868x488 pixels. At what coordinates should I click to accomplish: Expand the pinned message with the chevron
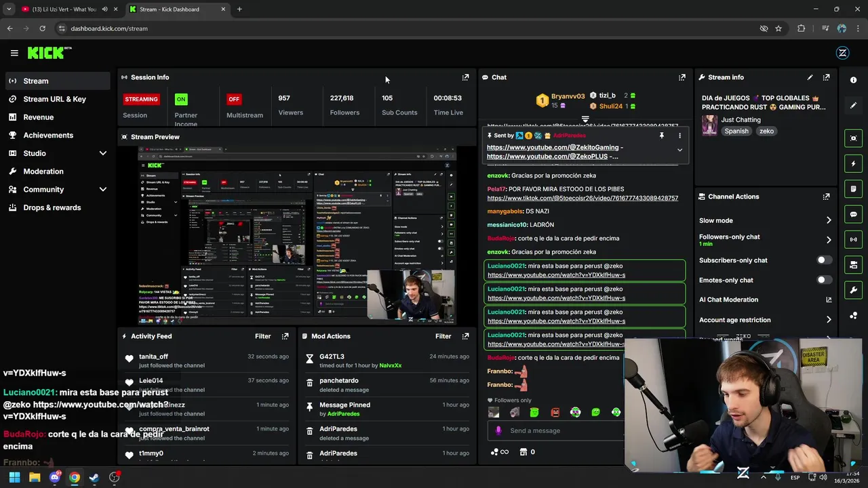679,150
